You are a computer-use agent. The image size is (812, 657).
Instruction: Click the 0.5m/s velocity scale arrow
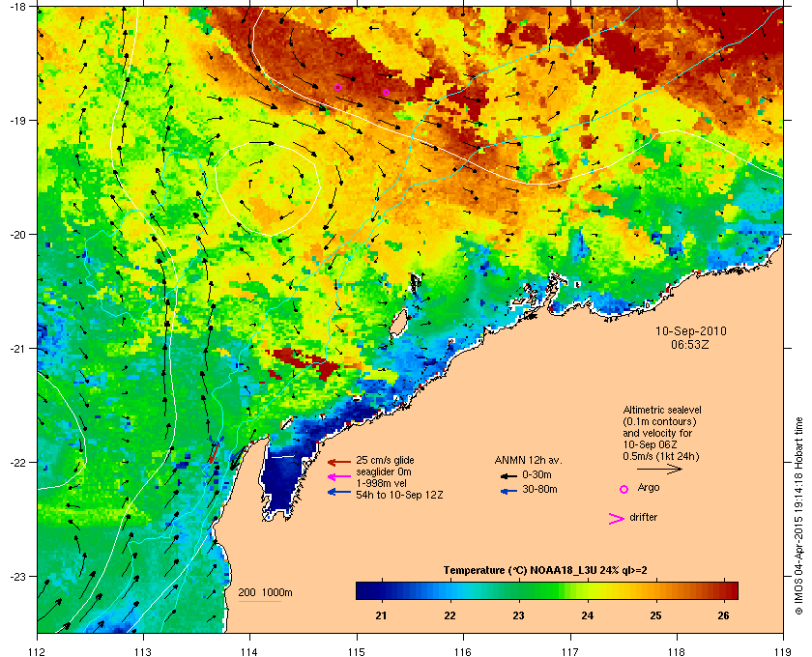(x=659, y=470)
